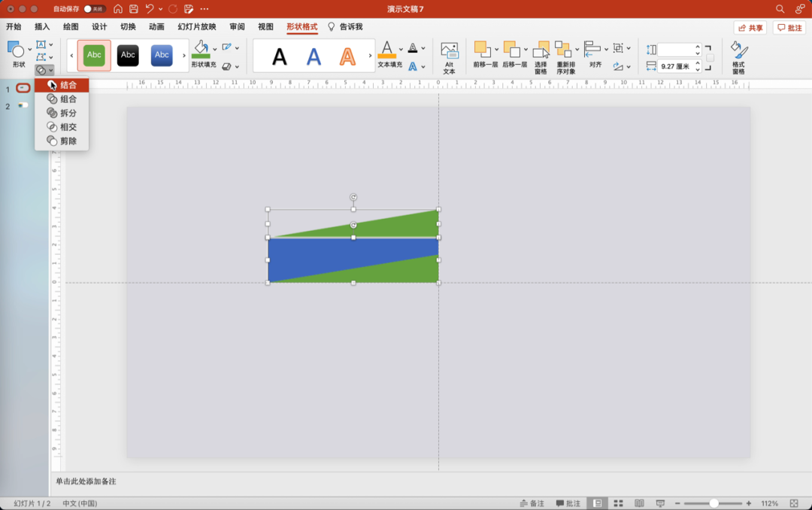Apply the black Abc shape style

[x=128, y=55]
